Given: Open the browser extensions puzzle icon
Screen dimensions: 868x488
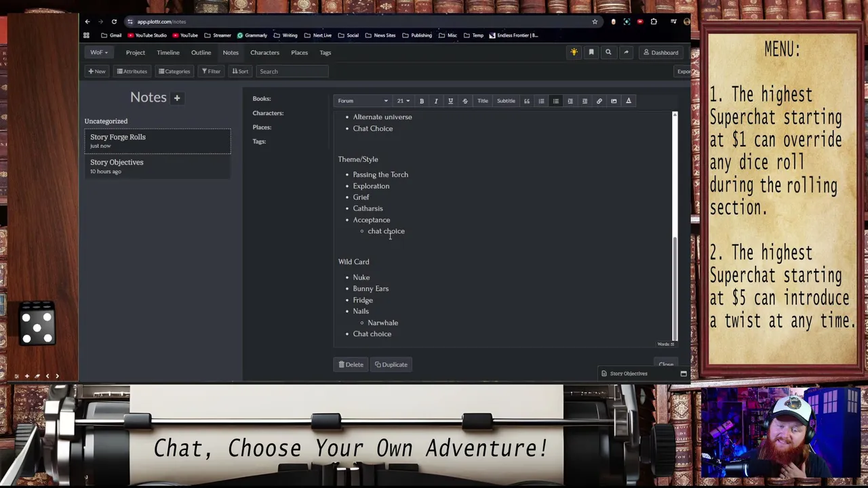Looking at the screenshot, I should pyautogui.click(x=654, y=22).
